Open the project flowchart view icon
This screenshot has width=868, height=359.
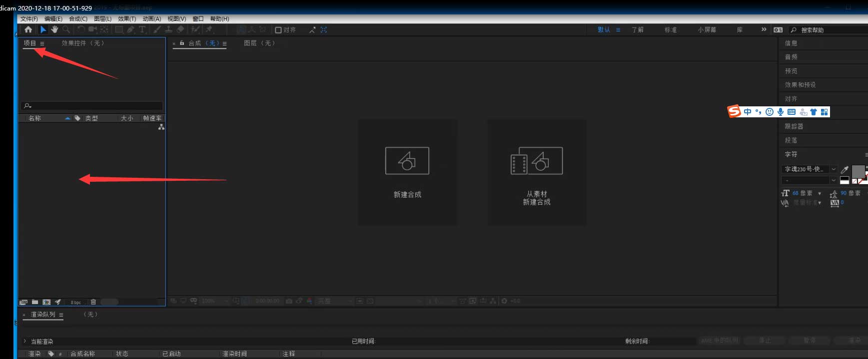161,127
